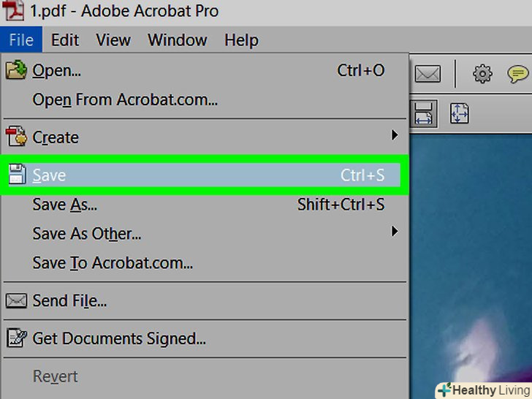This screenshot has height=399, width=532.
Task: Choose Save To Acrobat.com...
Action: coord(113,263)
